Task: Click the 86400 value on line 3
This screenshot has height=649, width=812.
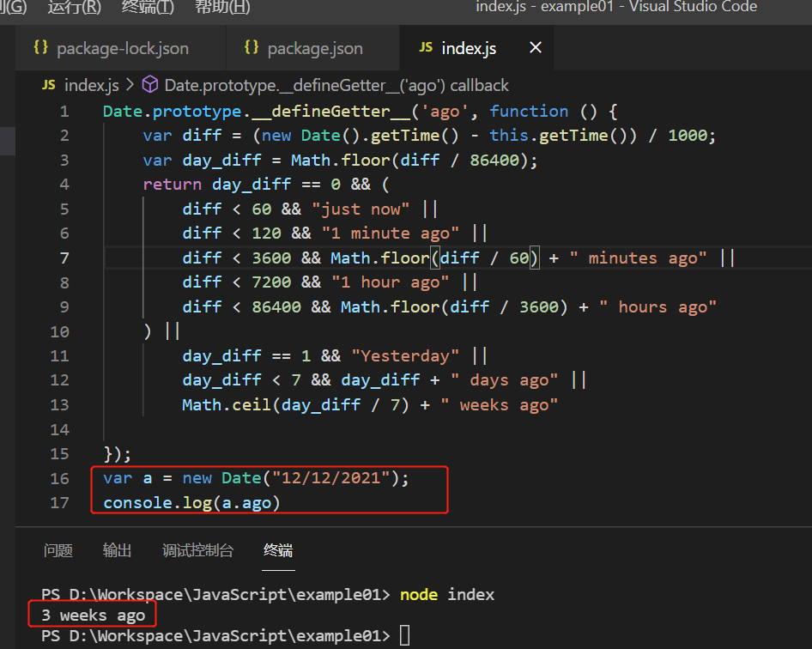Action: 494,160
